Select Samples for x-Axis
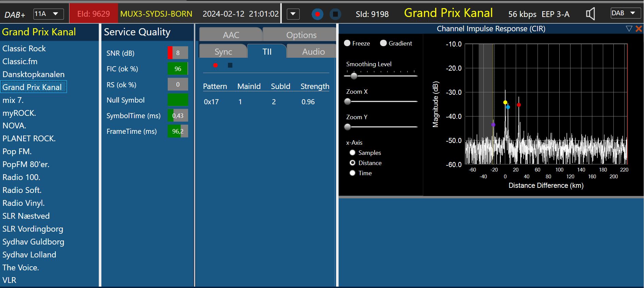Viewport: 644px width, 288px height. tap(352, 153)
